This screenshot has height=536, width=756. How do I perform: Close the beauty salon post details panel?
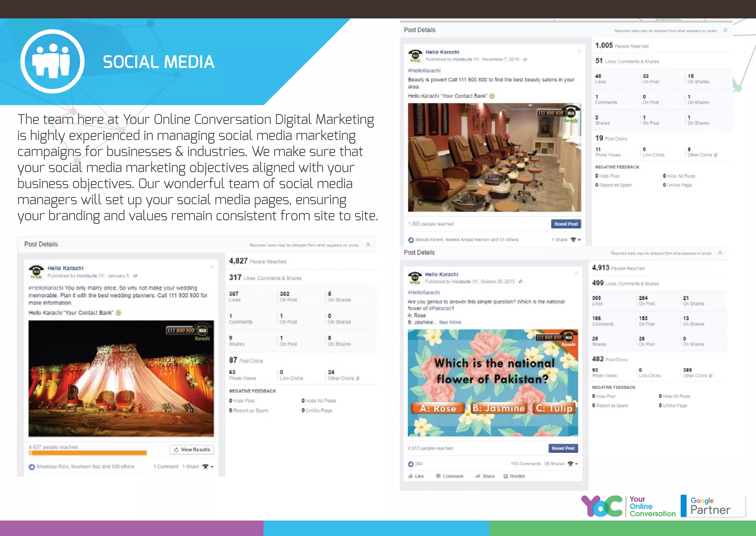point(725,30)
